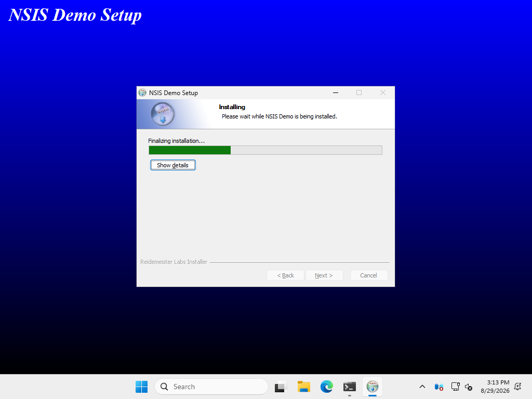
Task: Open Task View from the taskbar
Action: pos(281,387)
